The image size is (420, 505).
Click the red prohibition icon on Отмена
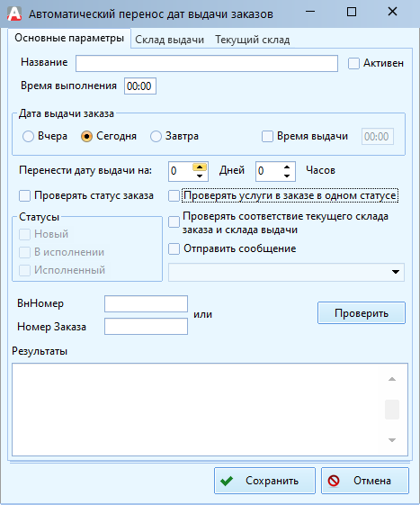(x=334, y=481)
